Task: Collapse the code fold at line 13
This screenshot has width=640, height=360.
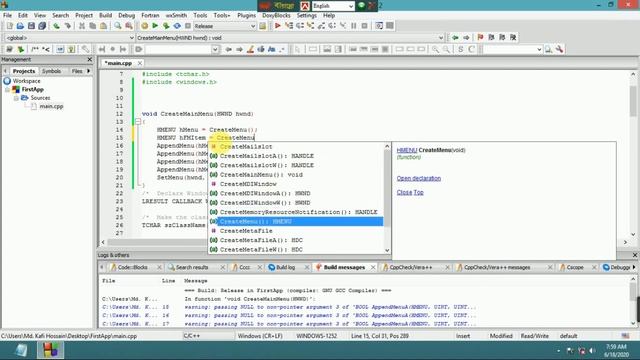Action: pos(138,122)
